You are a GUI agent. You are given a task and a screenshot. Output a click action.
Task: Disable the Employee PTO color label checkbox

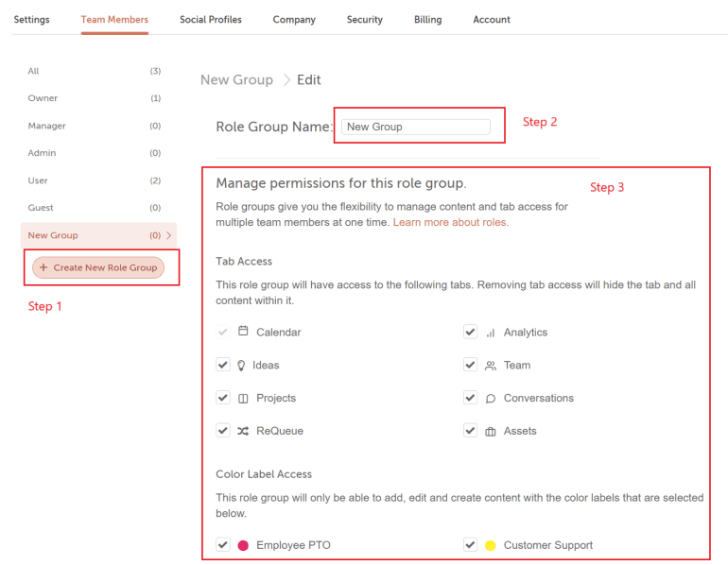223,544
